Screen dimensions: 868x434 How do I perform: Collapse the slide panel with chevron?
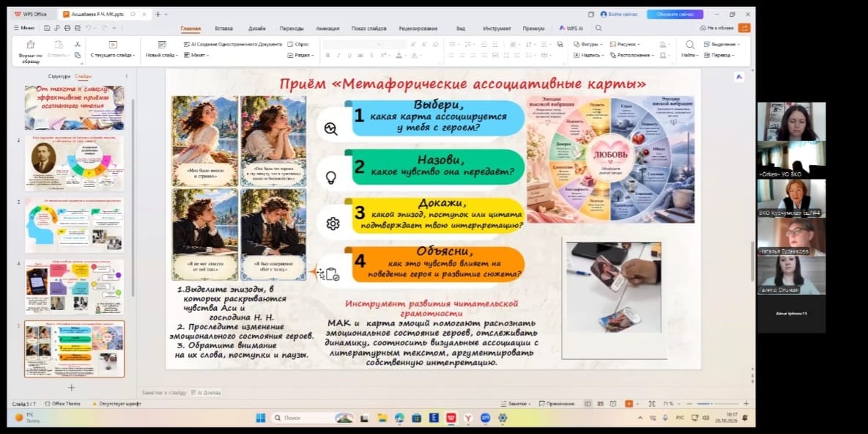coord(126,76)
